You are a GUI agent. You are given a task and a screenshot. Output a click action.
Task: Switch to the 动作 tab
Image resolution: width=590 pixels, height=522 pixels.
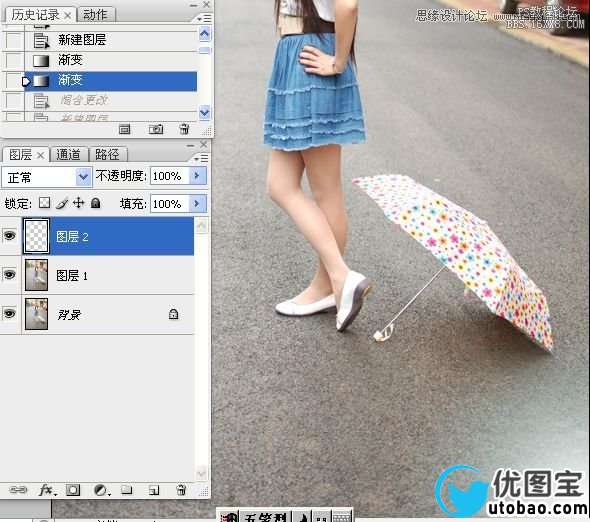(95, 15)
